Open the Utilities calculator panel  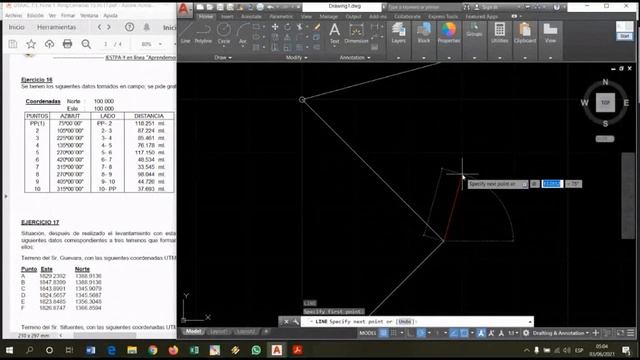500,33
